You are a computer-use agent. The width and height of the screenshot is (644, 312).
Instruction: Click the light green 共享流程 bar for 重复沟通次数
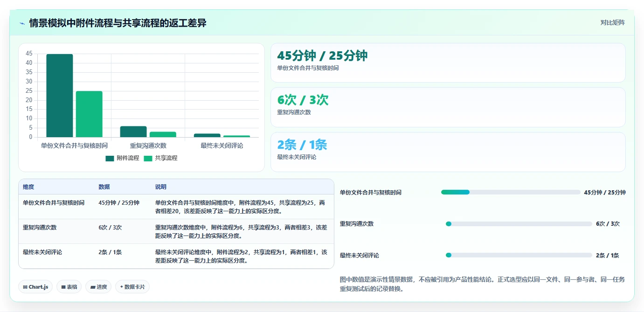(163, 134)
